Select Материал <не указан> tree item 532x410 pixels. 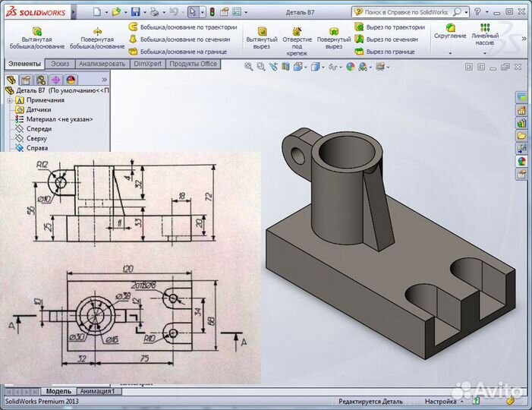pyautogui.click(x=54, y=119)
